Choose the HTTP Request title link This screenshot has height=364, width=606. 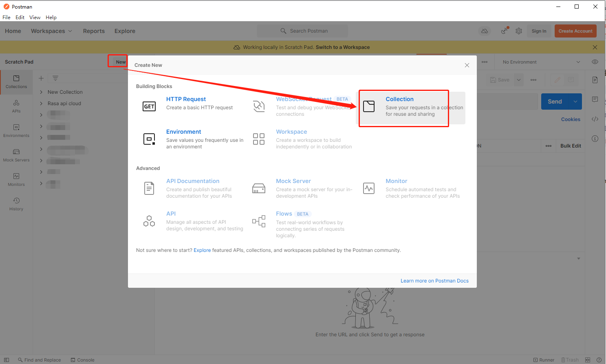(186, 99)
